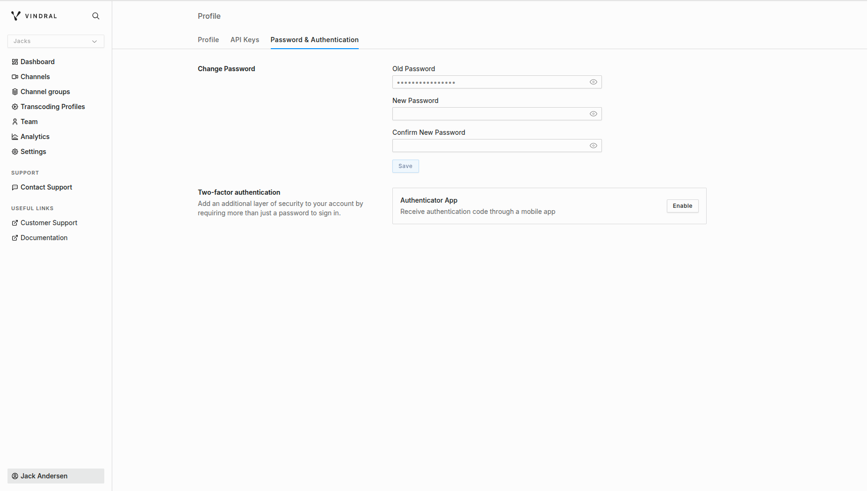The height and width of the screenshot is (491, 868).
Task: Open Channel groups via layers icon
Action: tap(15, 92)
